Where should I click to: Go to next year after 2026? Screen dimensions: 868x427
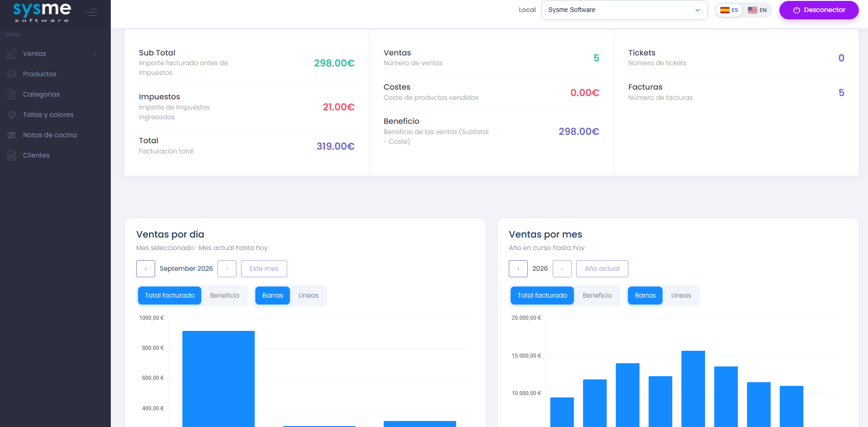coord(562,269)
